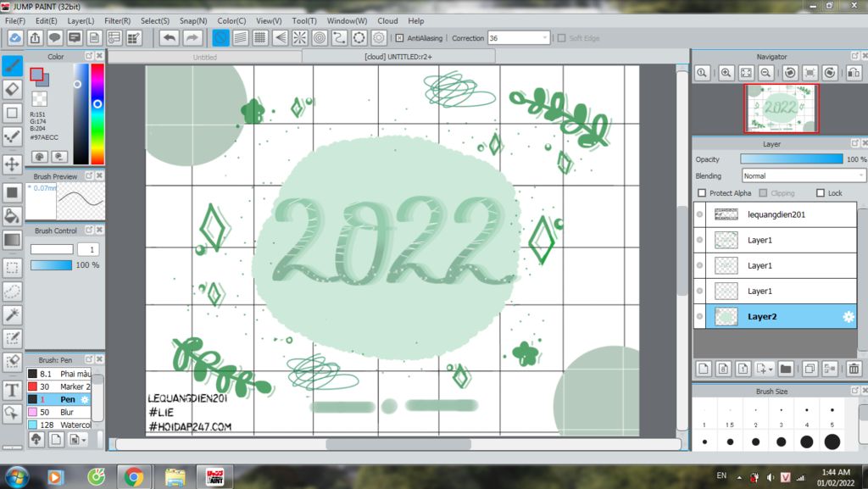Click the share/export toolbar icon
The image size is (868, 489).
pos(35,38)
